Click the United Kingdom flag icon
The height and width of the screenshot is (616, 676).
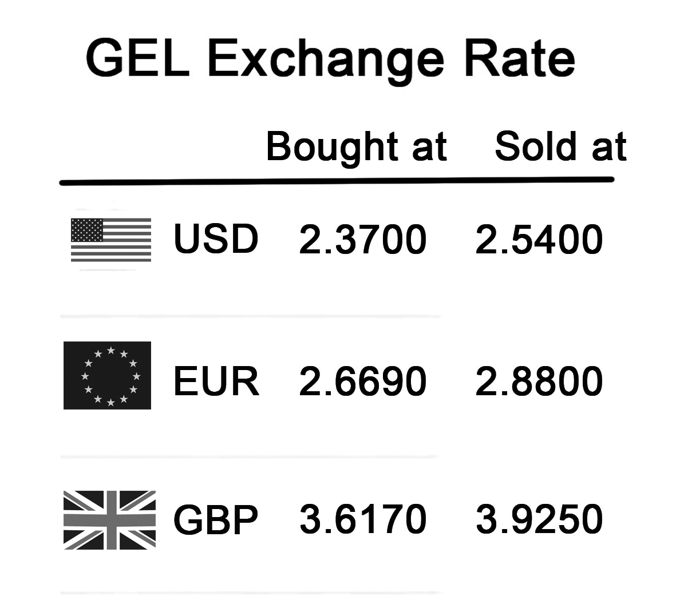pyautogui.click(x=109, y=520)
